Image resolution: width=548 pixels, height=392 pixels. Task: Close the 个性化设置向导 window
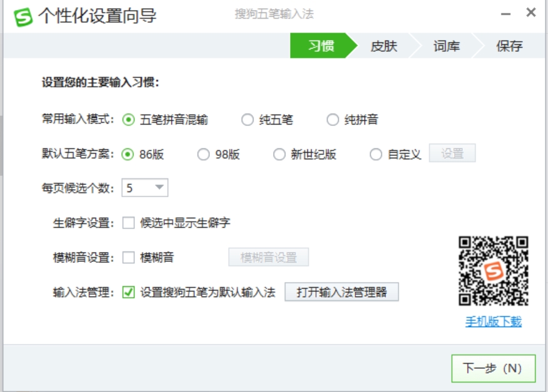531,13
